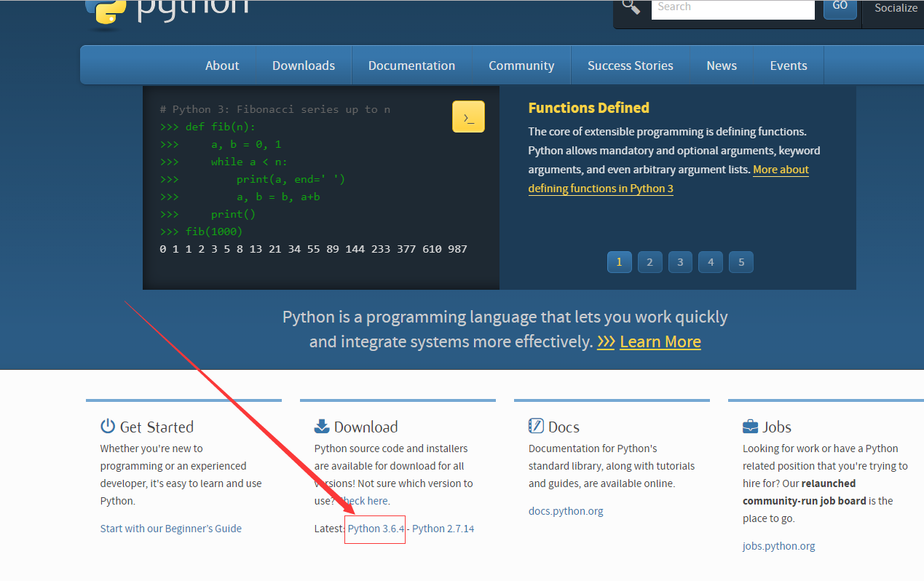Click the 'Functions Defined' heading

click(x=589, y=108)
